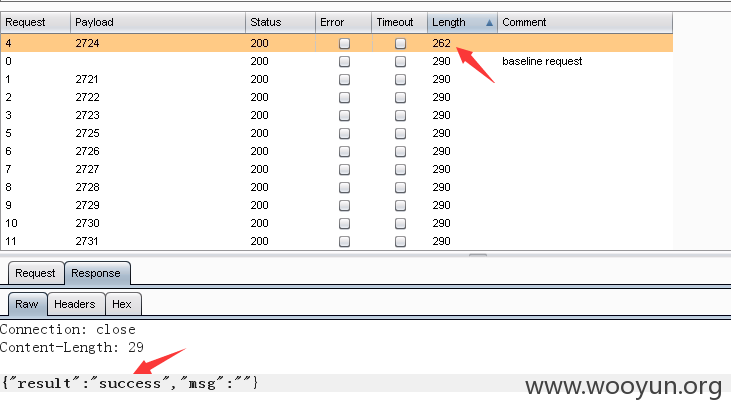Click the Connection: close header line
The width and height of the screenshot is (731, 415).
pyautogui.click(x=68, y=329)
